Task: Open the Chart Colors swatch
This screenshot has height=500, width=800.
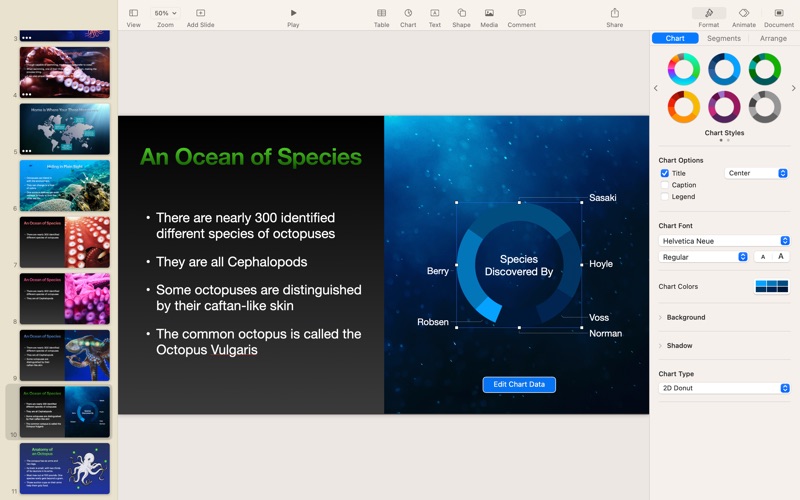Action: click(772, 287)
